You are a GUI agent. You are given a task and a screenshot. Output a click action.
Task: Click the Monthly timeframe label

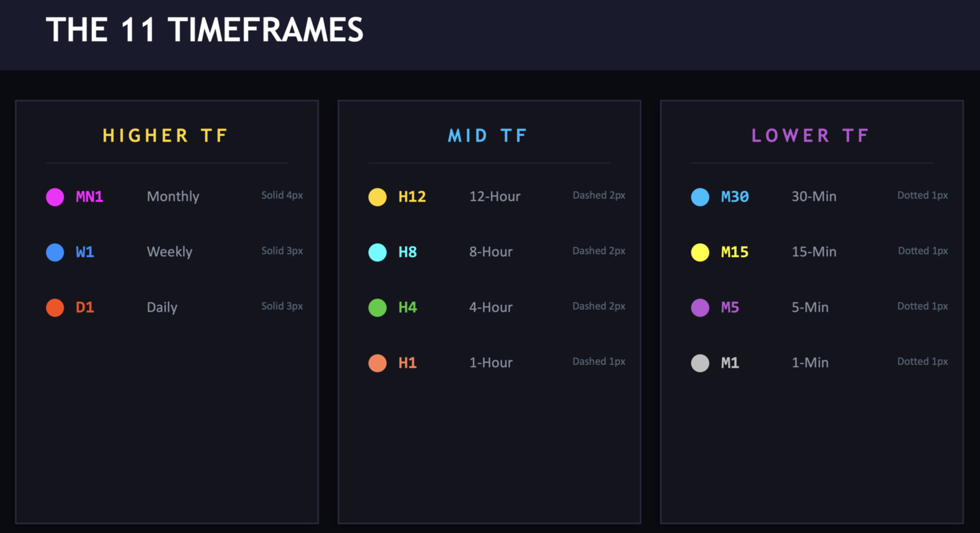[173, 197]
